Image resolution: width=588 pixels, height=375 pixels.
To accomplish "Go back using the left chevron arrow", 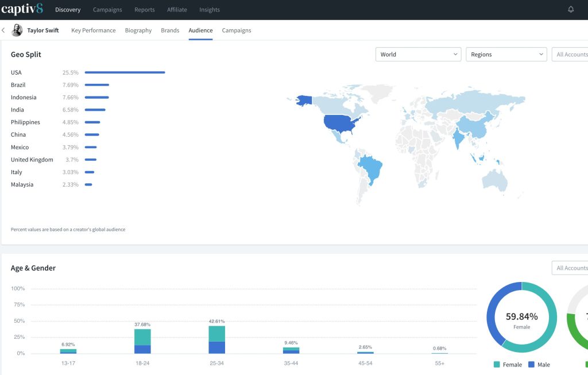I will click(x=3, y=30).
